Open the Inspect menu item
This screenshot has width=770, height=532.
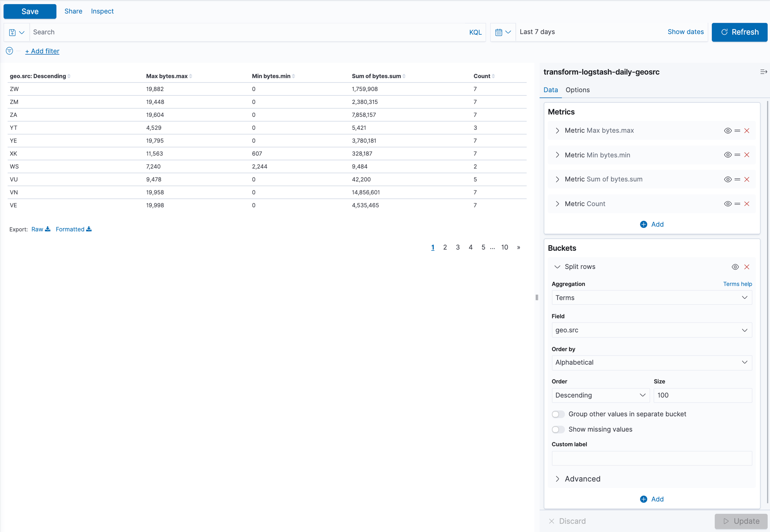[102, 11]
